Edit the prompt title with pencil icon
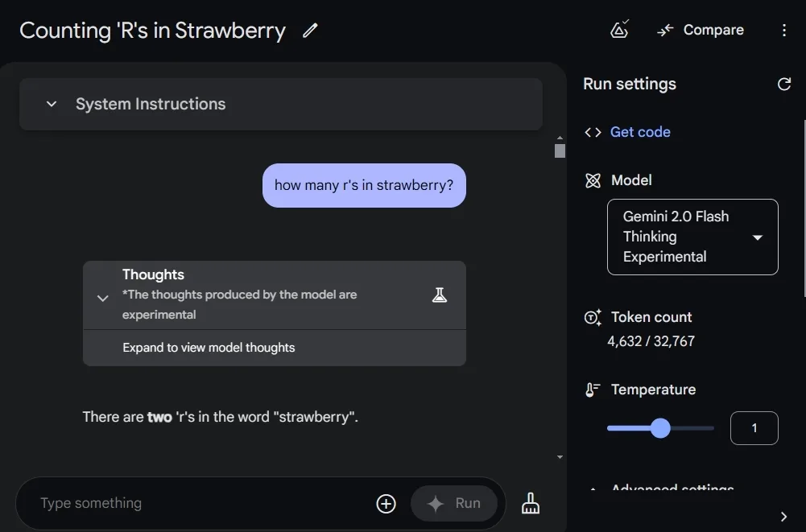 310,31
